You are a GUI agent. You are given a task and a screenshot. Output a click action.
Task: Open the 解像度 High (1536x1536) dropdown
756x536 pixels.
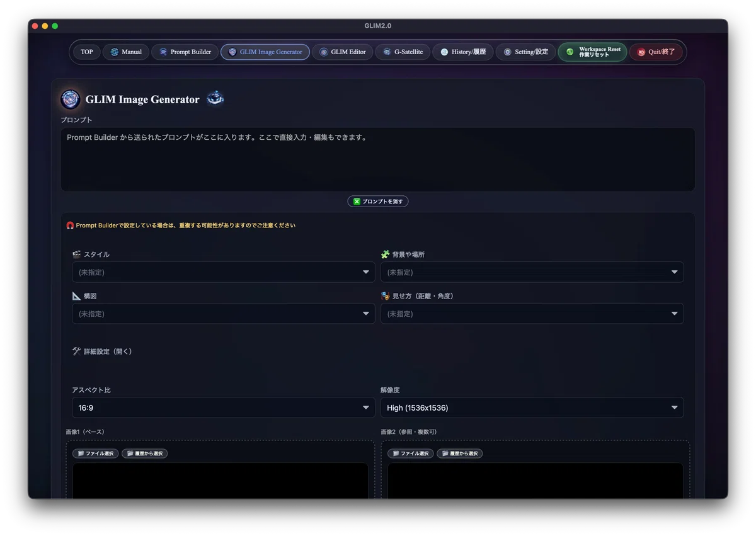532,408
